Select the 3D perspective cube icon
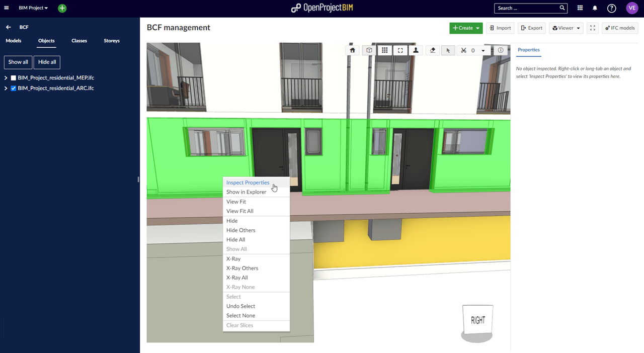The image size is (644, 353). tap(369, 50)
